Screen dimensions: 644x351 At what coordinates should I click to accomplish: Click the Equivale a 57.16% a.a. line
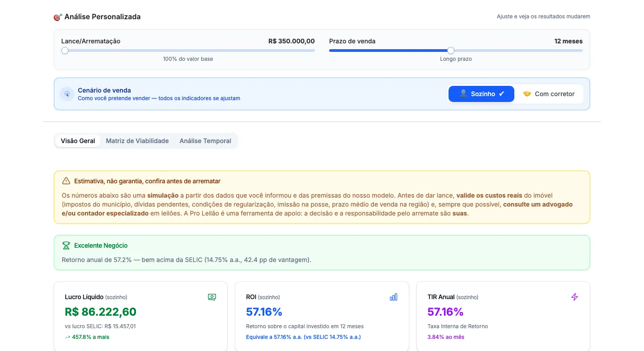click(x=303, y=337)
